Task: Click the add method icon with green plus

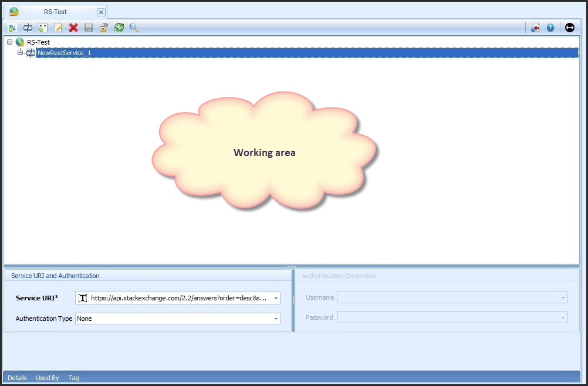Action: coord(43,28)
